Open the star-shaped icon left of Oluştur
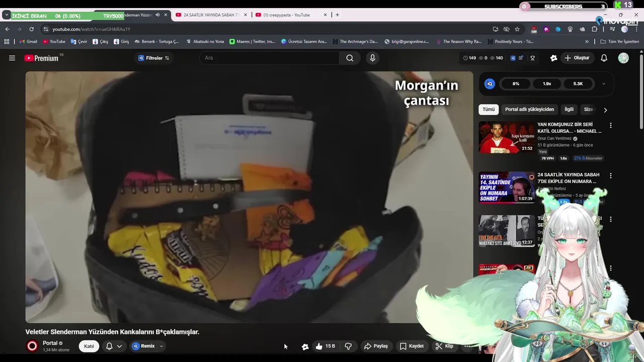The image size is (644, 362). [553, 58]
